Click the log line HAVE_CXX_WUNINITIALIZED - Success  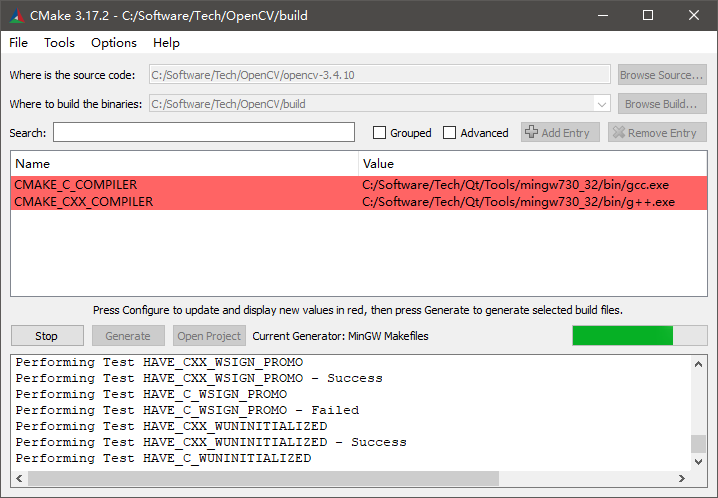tap(211, 442)
